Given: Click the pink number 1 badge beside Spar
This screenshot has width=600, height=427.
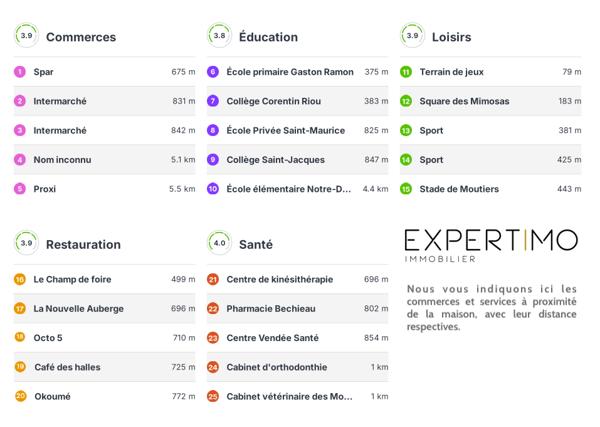Looking at the screenshot, I should [20, 72].
